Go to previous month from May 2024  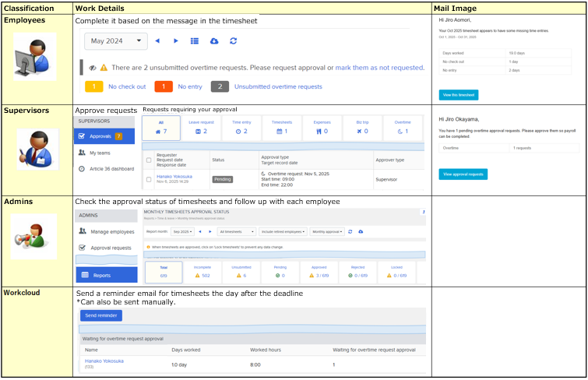pyautogui.click(x=157, y=40)
